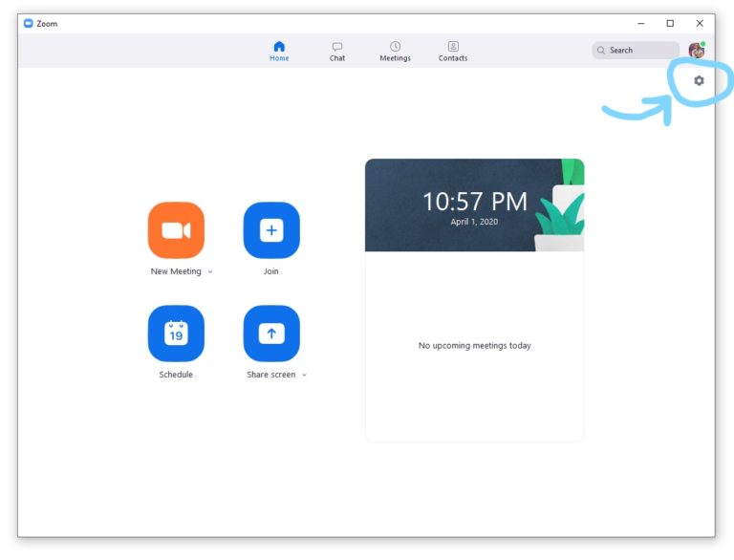Open the Meetings tab
The width and height of the screenshot is (734, 560).
click(395, 51)
